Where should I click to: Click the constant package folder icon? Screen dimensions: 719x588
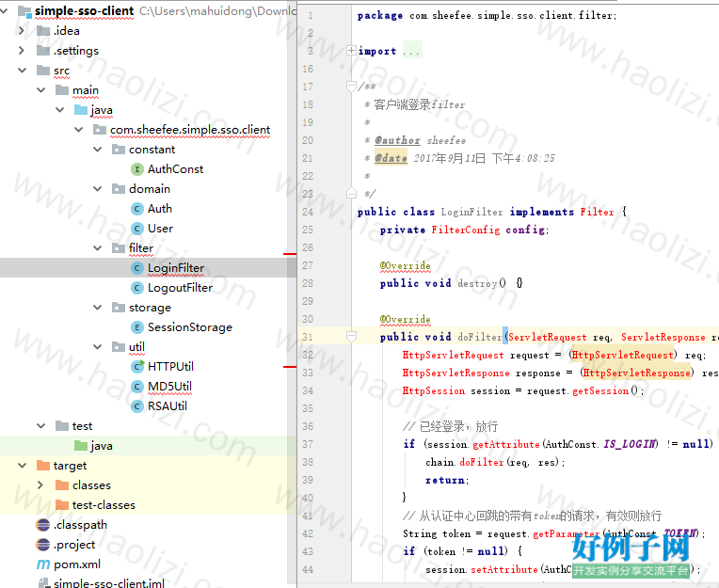click(x=119, y=150)
